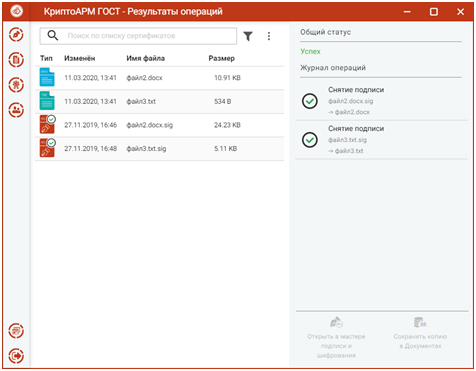Image resolution: width=476 pixels, height=371 pixels.
Task: Click the success checkmark for файл3.txt.sig operation
Action: click(x=310, y=140)
